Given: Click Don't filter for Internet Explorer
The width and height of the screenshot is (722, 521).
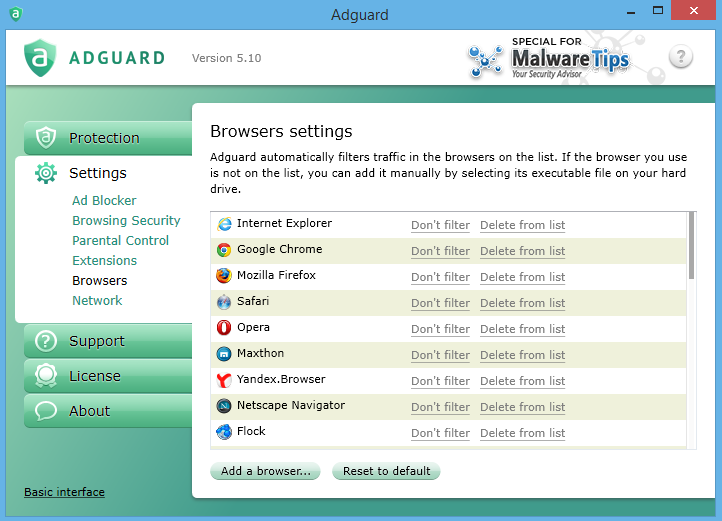Looking at the screenshot, I should pyautogui.click(x=440, y=225).
